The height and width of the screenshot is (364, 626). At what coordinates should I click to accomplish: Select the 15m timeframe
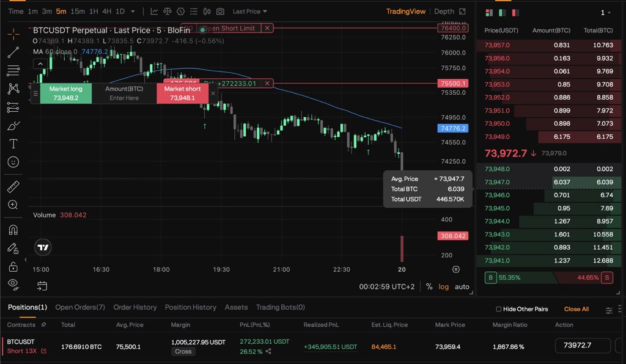pyautogui.click(x=78, y=11)
